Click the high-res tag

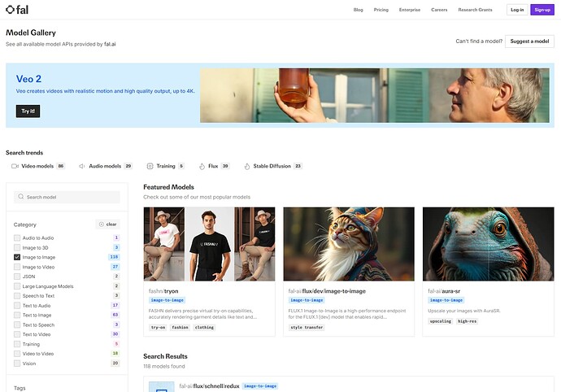pos(467,321)
